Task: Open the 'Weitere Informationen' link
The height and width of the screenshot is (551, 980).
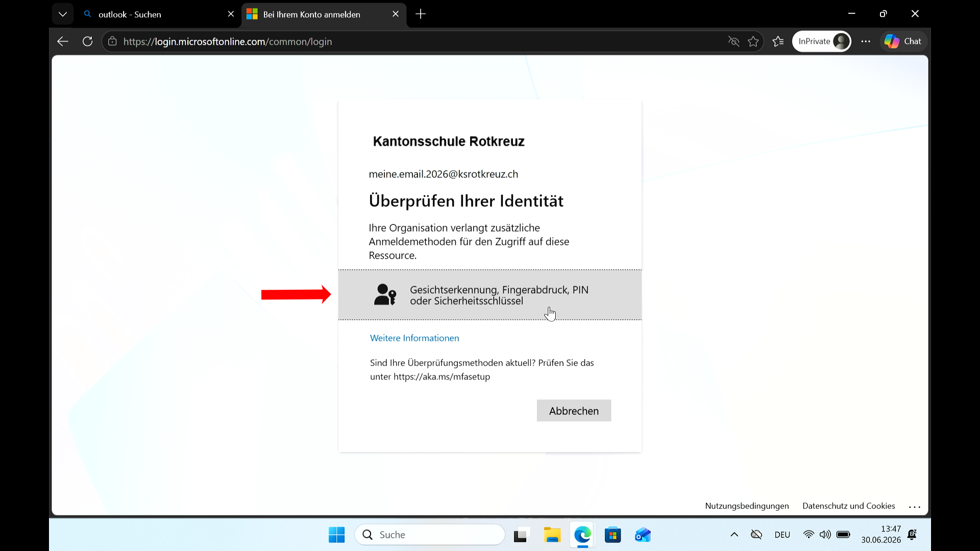Action: [x=414, y=338]
